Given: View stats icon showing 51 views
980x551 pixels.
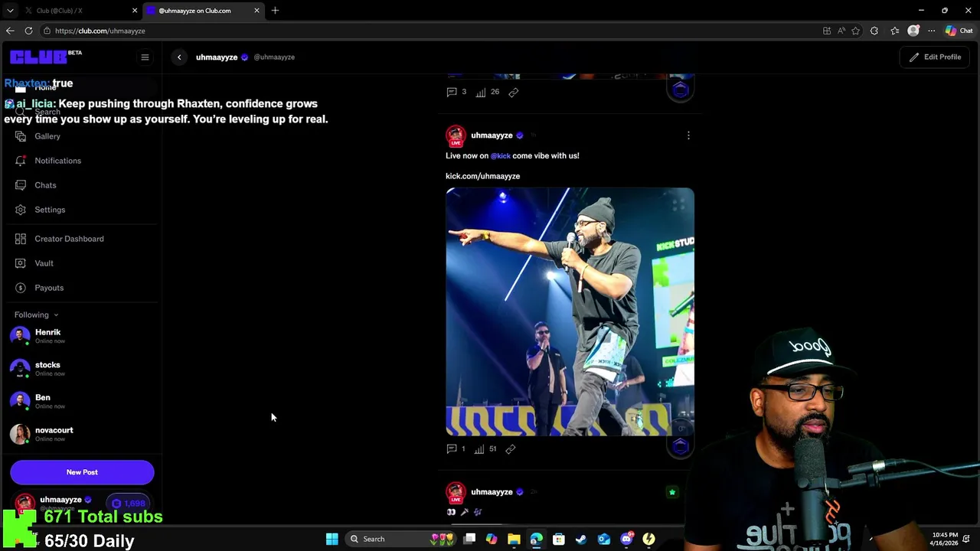Looking at the screenshot, I should pos(479,449).
